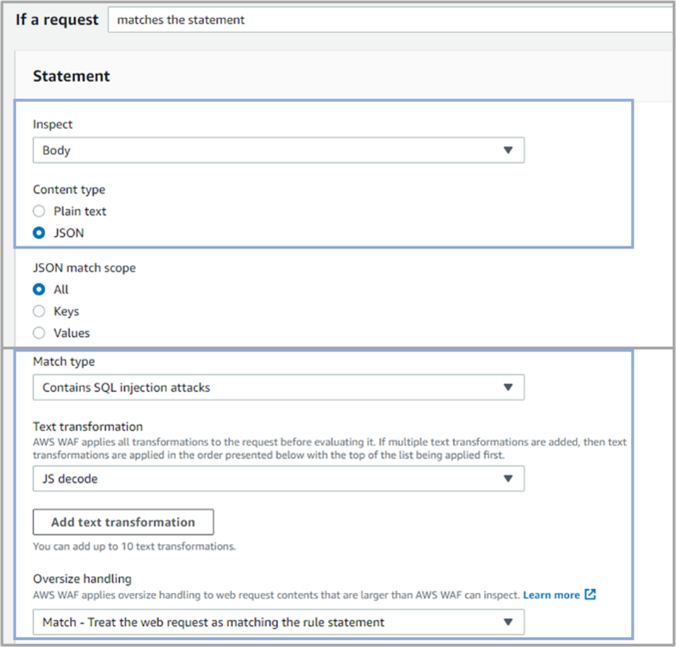Select the Plain text content type

(x=39, y=211)
